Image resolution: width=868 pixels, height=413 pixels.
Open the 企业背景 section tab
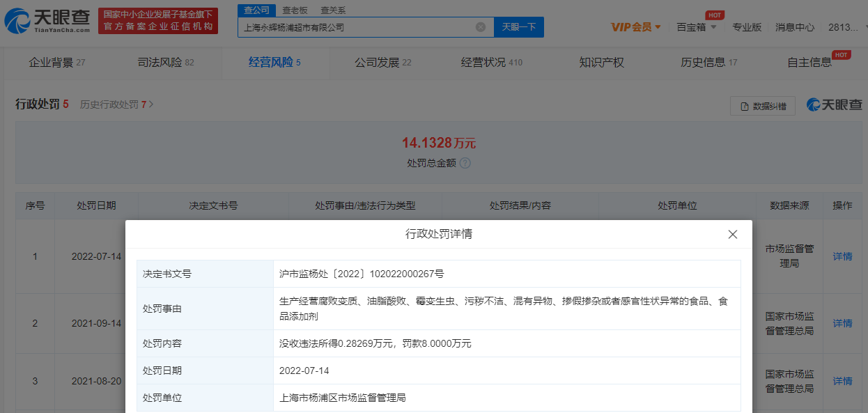coord(57,63)
